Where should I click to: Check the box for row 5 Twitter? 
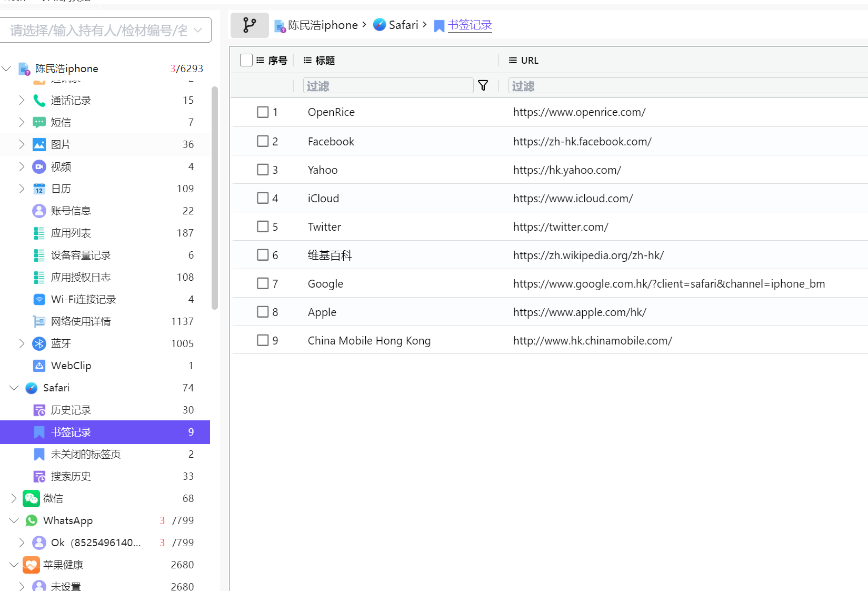pyautogui.click(x=263, y=226)
